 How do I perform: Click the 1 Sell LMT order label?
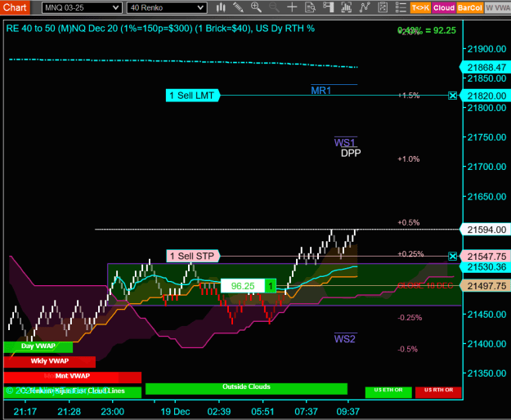tap(192, 96)
